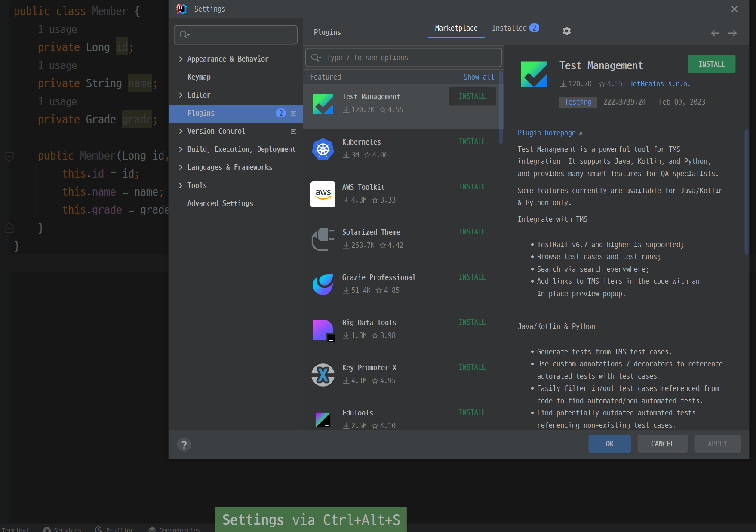Click the project-level icon beside Version Control
This screenshot has width=756, height=532.
tap(294, 131)
